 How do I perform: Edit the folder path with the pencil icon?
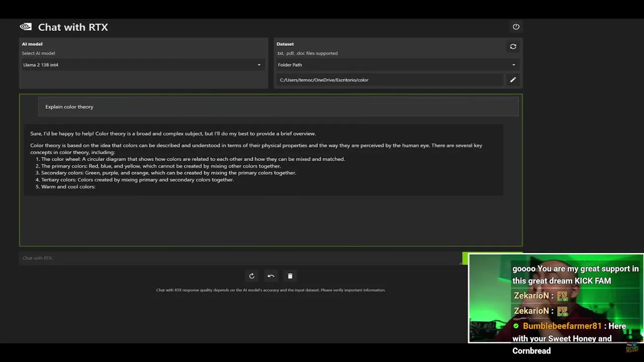(x=513, y=79)
